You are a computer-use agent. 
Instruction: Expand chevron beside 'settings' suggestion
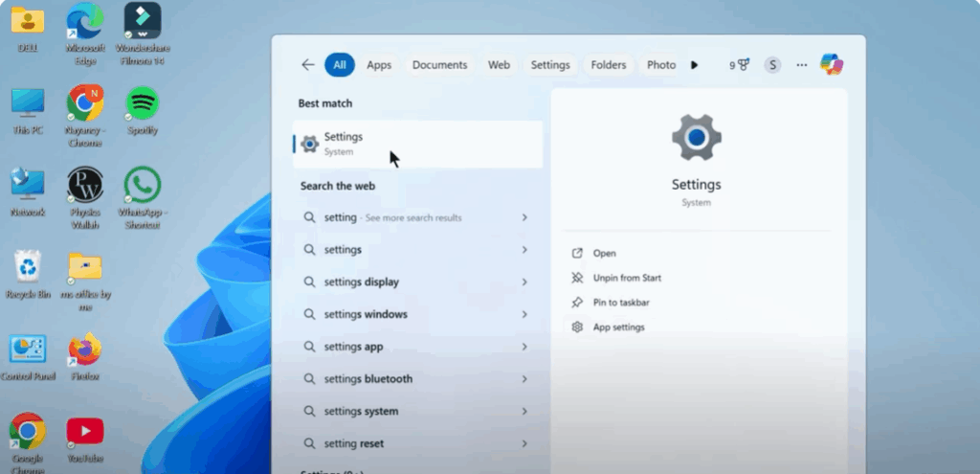click(524, 250)
